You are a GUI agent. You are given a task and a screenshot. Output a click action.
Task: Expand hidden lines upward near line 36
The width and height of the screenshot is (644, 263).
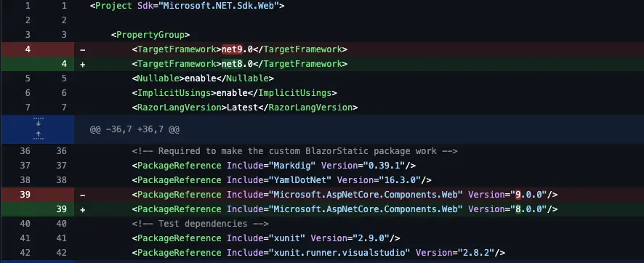point(39,135)
